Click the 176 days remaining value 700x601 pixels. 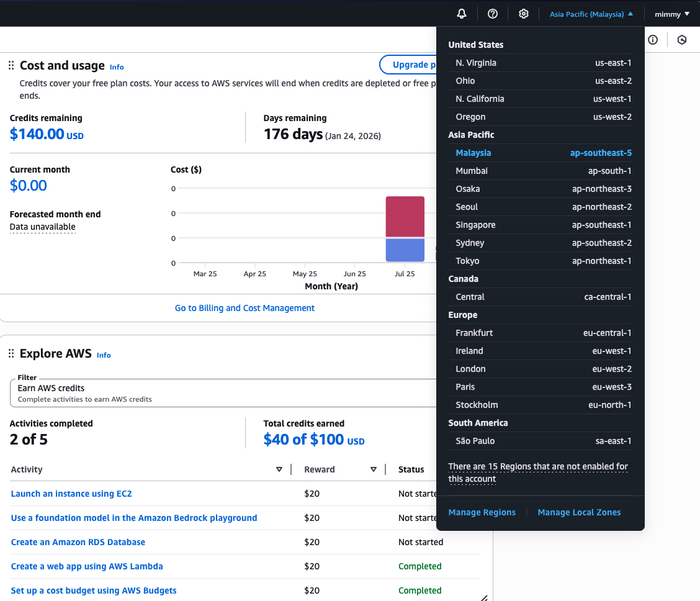(x=293, y=134)
